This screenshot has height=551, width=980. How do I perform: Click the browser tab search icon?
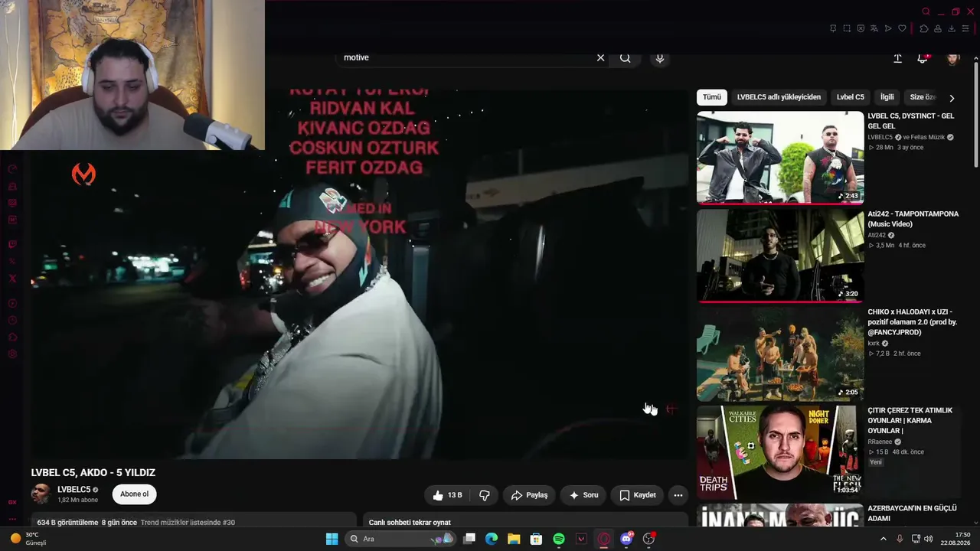coord(926,11)
